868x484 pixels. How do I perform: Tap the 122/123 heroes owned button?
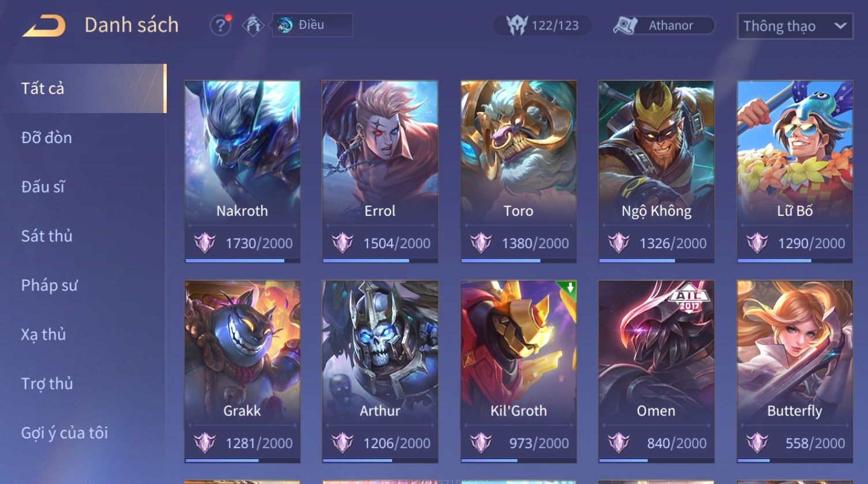[x=542, y=25]
